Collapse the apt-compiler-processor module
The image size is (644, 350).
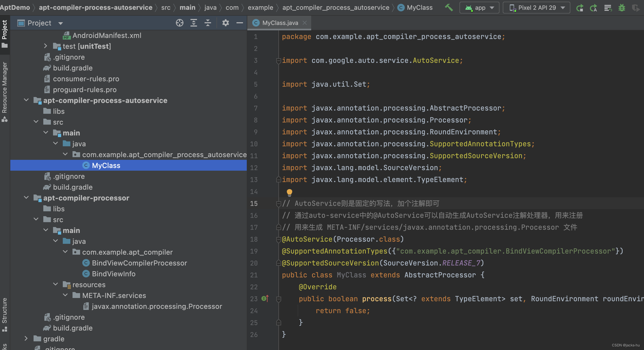[26, 198]
